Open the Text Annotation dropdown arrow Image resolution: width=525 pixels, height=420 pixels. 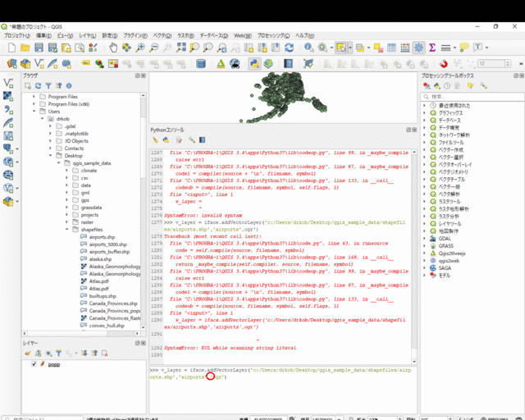click(486, 48)
